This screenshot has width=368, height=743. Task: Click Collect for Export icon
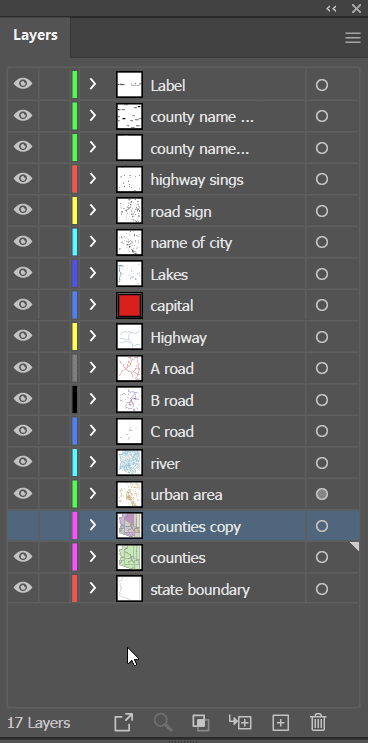click(124, 723)
